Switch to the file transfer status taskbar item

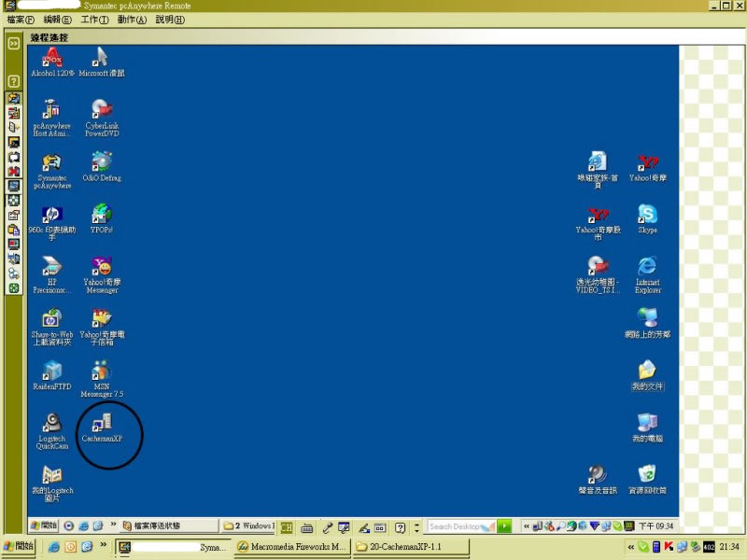pos(169,525)
